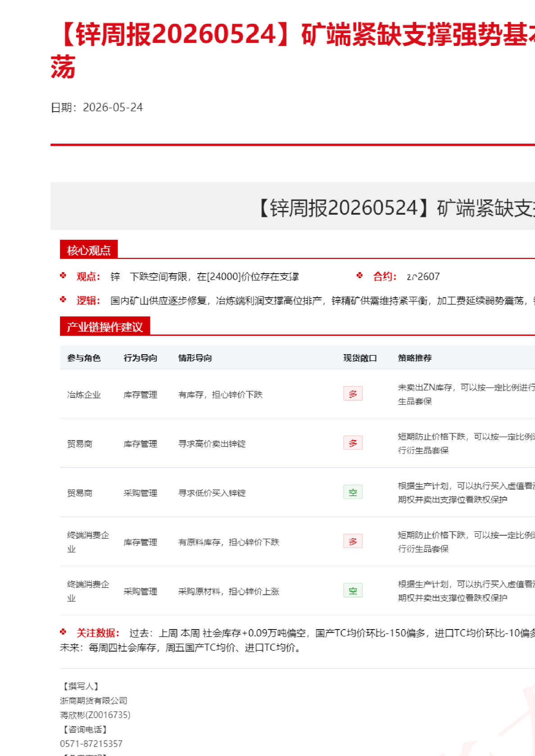535x756 pixels.
Task: Click the 逻辑 label
Action: point(88,300)
